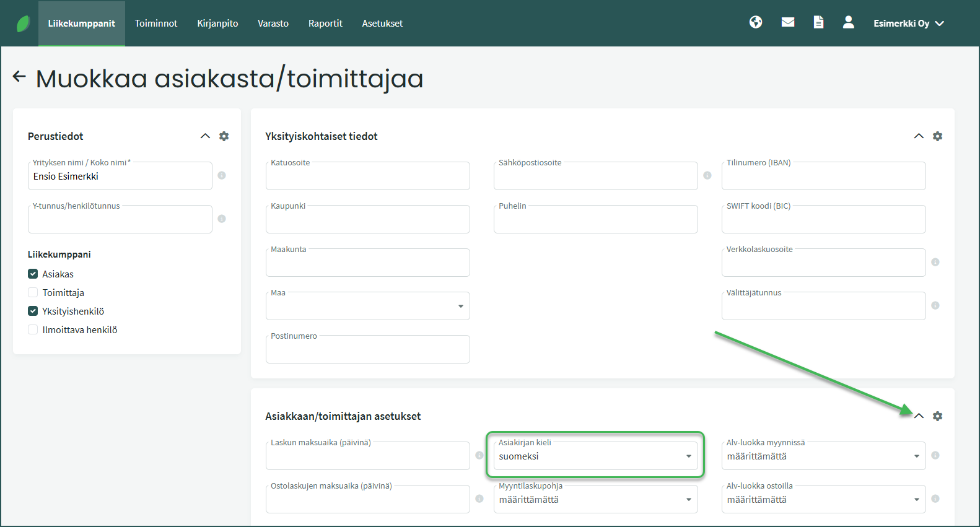
Task: Click the Asetukset navigation link
Action: 382,24
